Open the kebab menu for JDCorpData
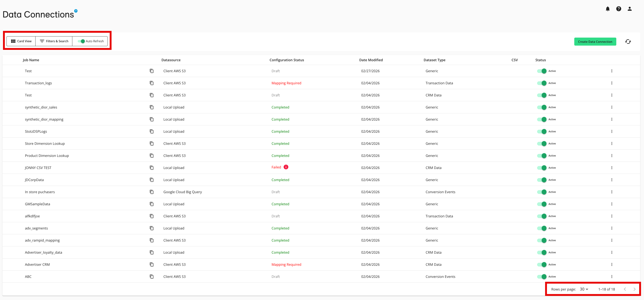The height and width of the screenshot is (300, 644). tap(612, 180)
